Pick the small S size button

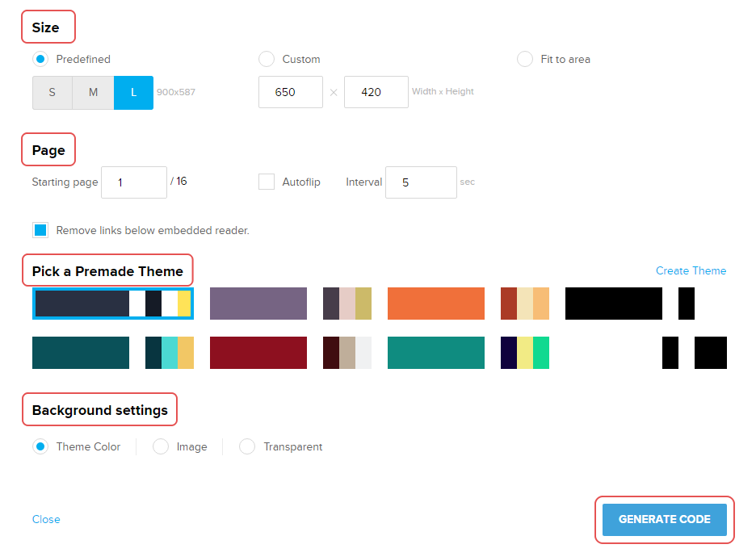(x=52, y=93)
